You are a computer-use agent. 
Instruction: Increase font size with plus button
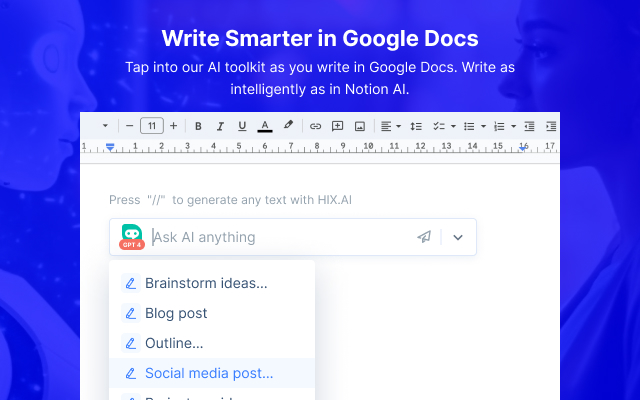click(173, 126)
